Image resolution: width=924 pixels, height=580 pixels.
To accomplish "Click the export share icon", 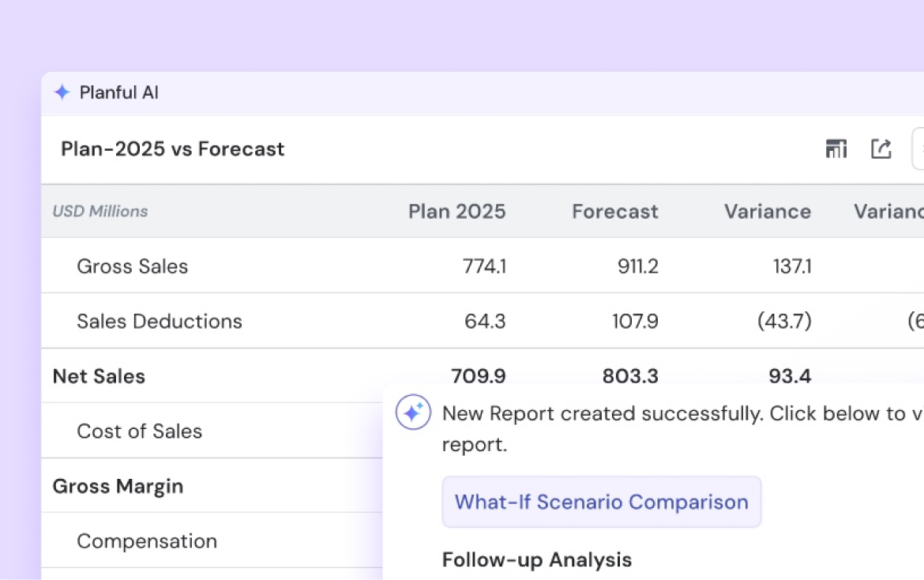I will pyautogui.click(x=881, y=149).
